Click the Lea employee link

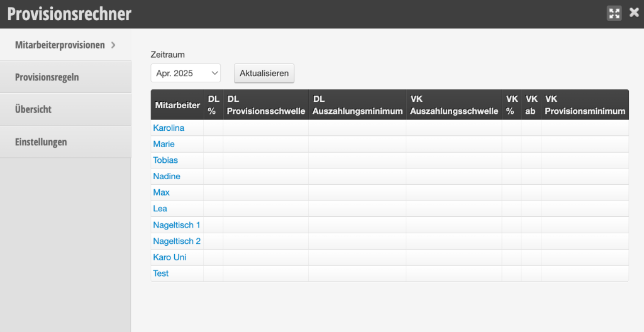[x=160, y=208]
